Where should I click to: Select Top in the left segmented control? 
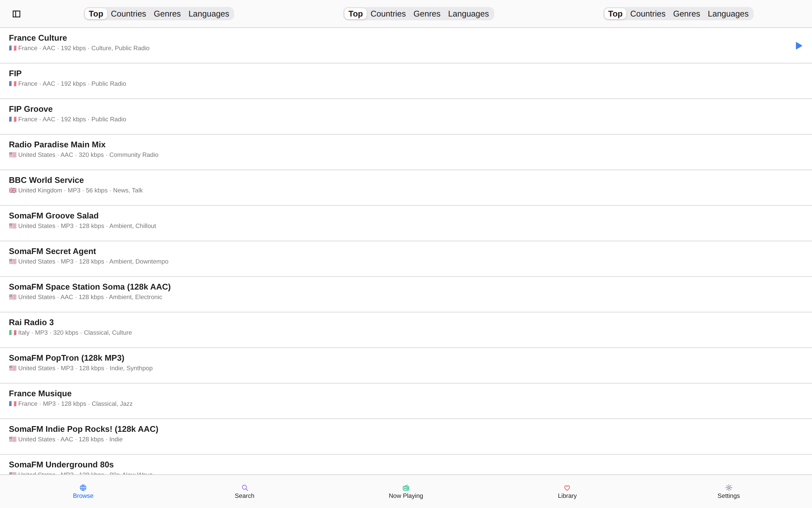coord(96,14)
